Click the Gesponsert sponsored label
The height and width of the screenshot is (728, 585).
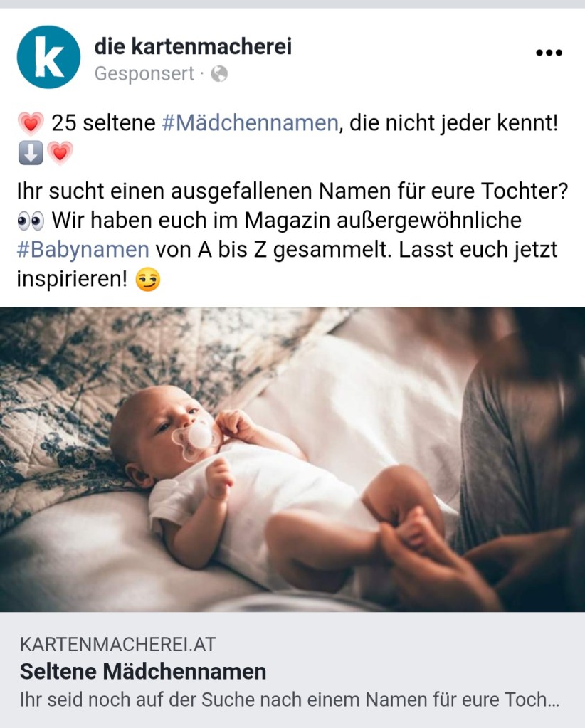144,74
